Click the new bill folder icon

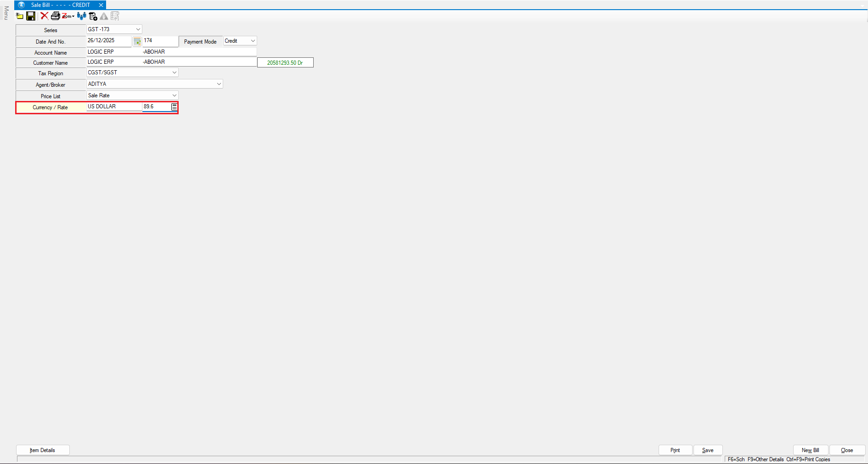click(x=20, y=16)
